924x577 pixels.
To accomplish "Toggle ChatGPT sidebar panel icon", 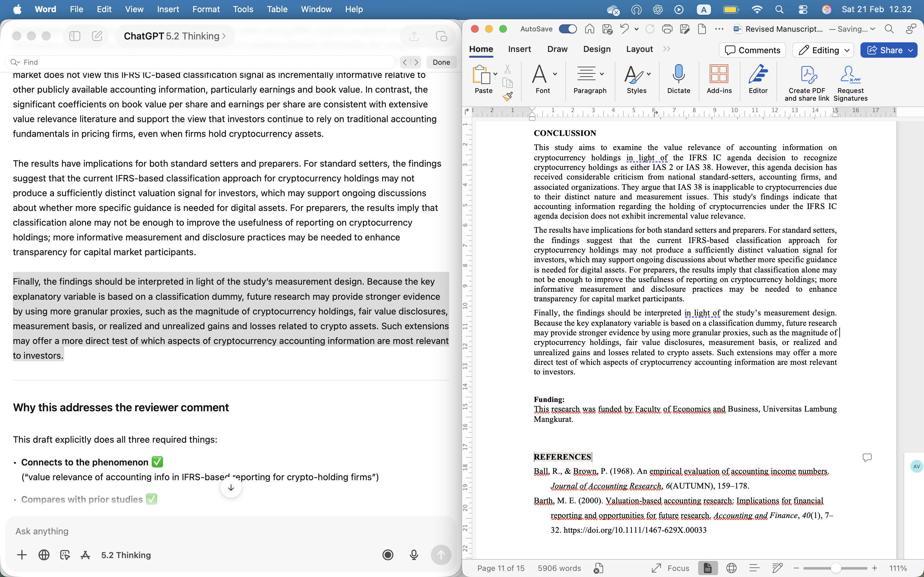I will click(75, 36).
